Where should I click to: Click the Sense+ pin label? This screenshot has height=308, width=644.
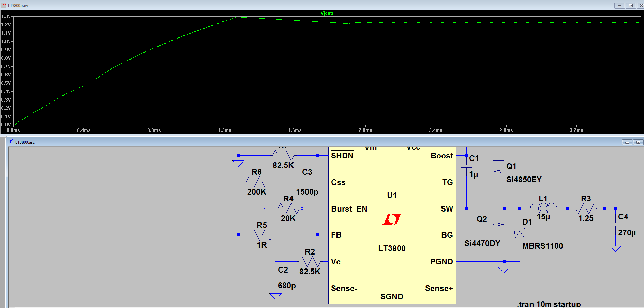tap(439, 288)
